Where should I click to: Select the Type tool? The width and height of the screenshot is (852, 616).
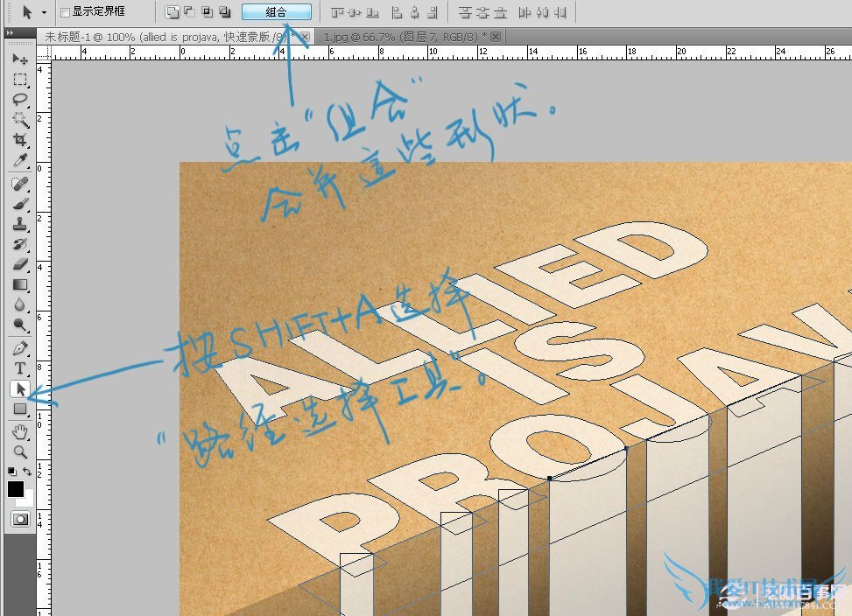(x=20, y=368)
